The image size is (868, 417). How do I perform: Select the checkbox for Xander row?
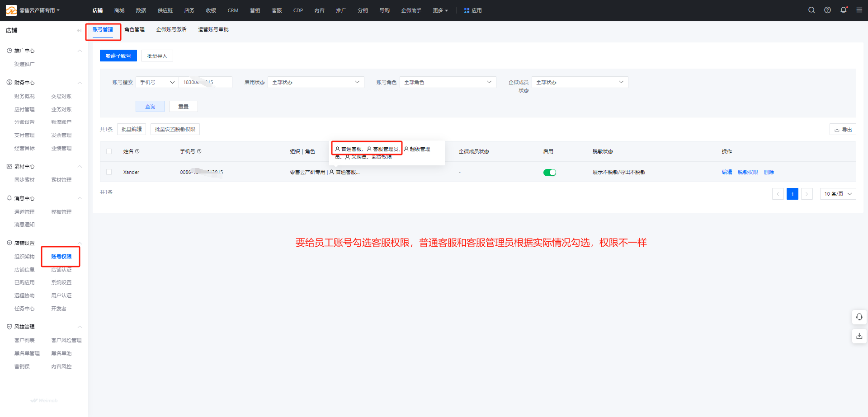click(x=109, y=172)
